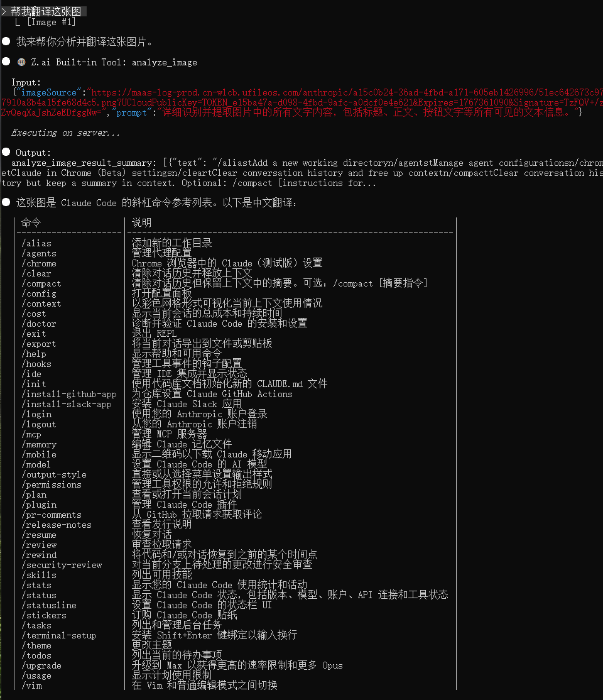The width and height of the screenshot is (603, 700).
Task: Click the '说明' column header
Action: click(x=142, y=222)
